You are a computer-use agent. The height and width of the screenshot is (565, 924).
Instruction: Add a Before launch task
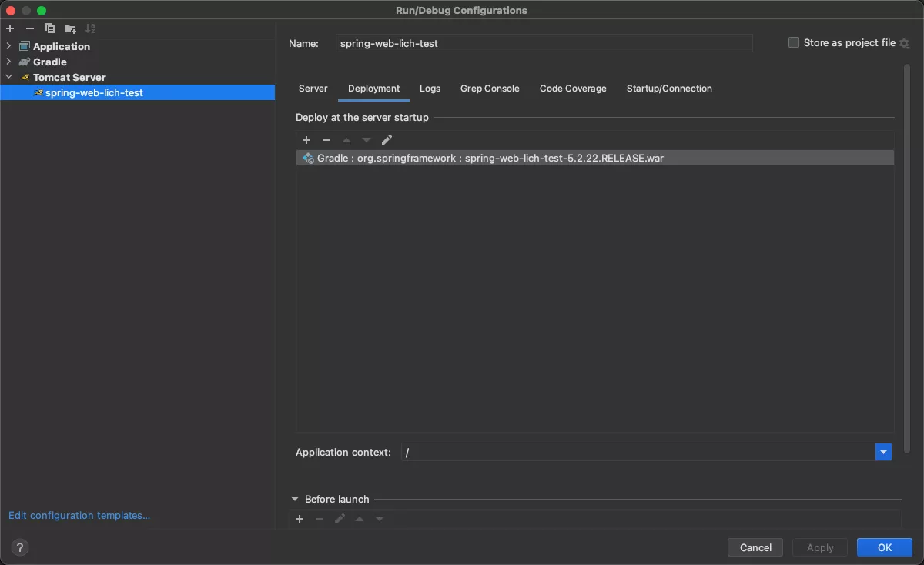coord(300,519)
